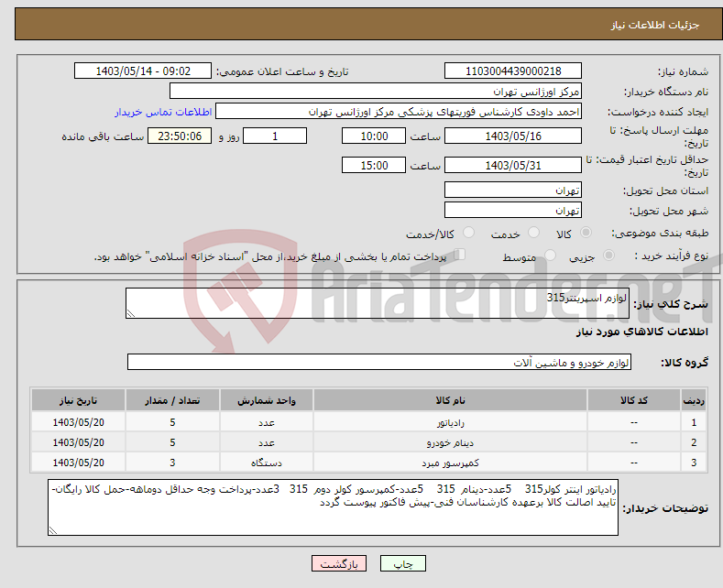Click the general description box لوازم اسپرینتر315
Screen dimensions: 723x588
pos(378,303)
